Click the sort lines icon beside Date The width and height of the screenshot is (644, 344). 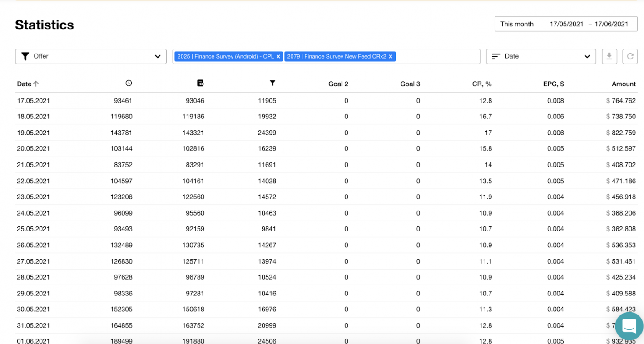point(496,56)
